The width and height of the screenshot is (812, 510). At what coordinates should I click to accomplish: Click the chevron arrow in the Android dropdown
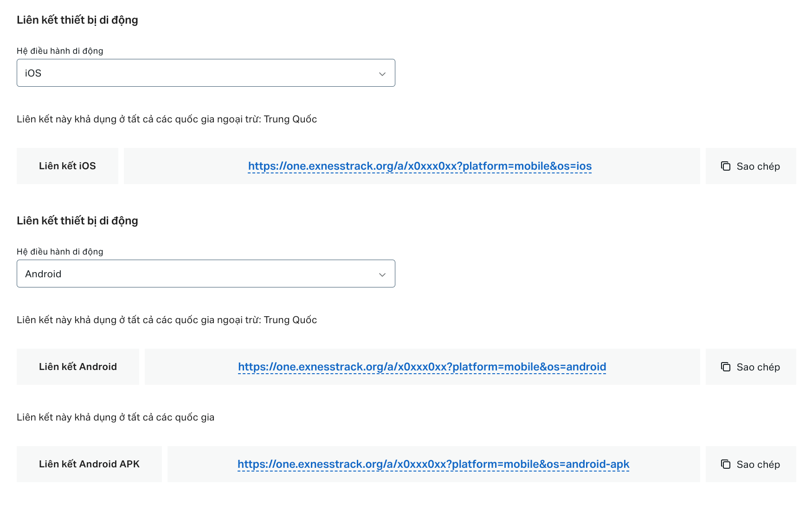382,274
